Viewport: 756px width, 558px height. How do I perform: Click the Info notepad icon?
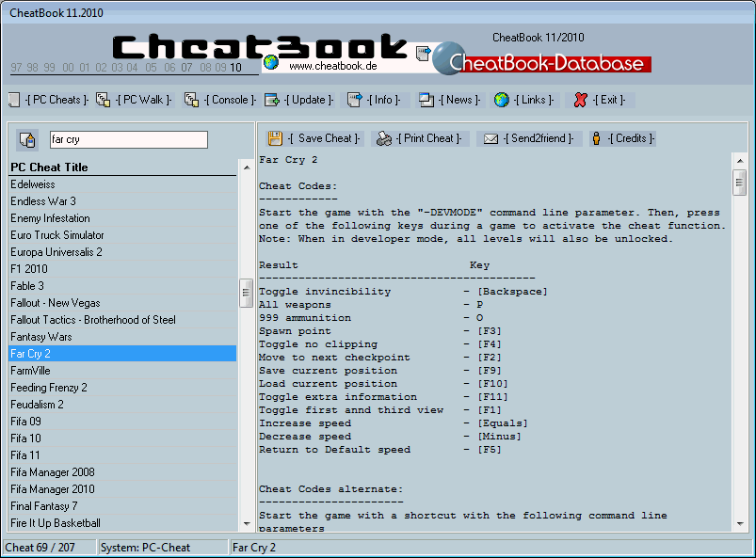click(x=354, y=100)
